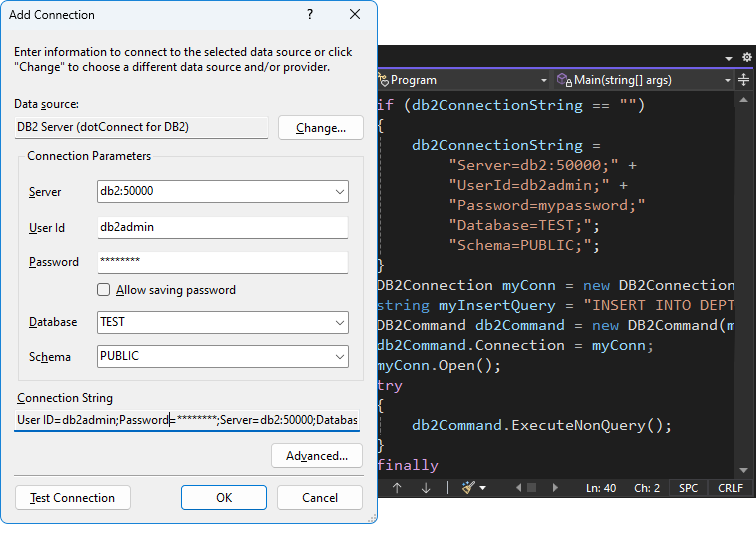Image resolution: width=756 pixels, height=541 pixels.
Task: Open code cleanup profile dropdown arrow
Action: (482, 488)
